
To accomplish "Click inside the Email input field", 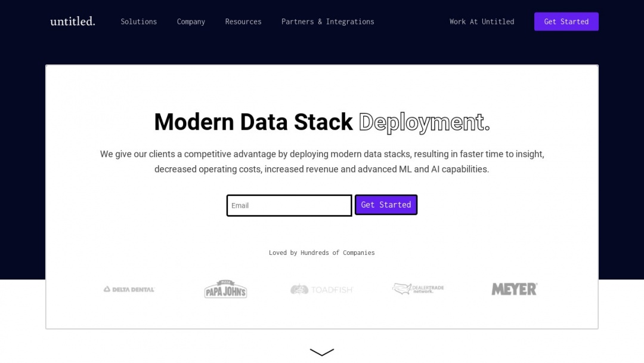I will tap(289, 205).
